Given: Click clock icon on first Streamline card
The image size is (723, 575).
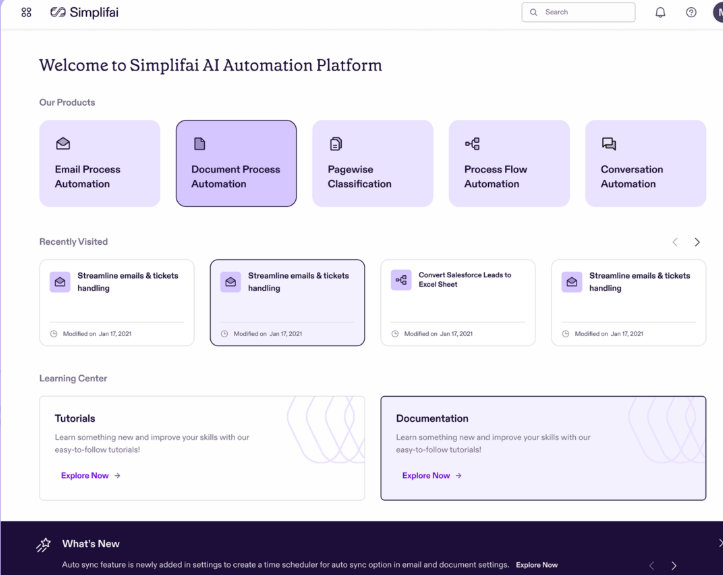Looking at the screenshot, I should point(53,333).
